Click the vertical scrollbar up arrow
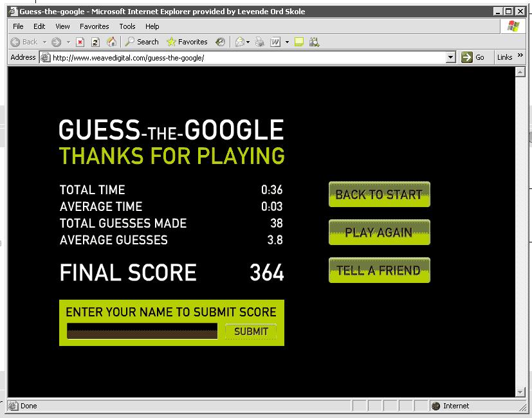The image size is (532, 418). tap(520, 72)
